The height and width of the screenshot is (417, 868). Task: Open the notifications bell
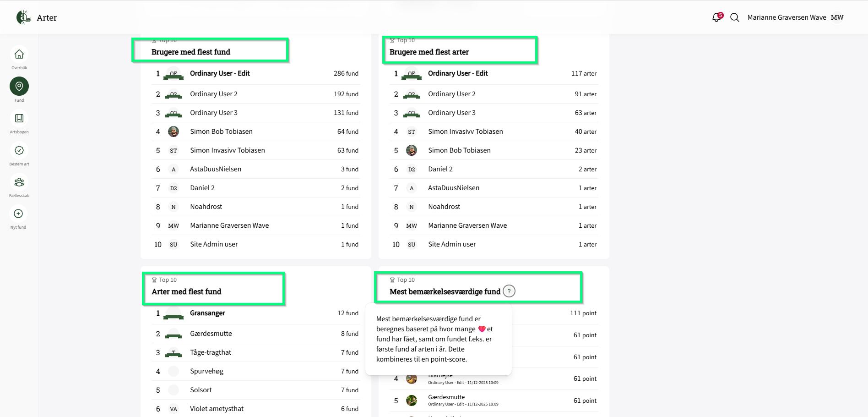click(x=716, y=17)
